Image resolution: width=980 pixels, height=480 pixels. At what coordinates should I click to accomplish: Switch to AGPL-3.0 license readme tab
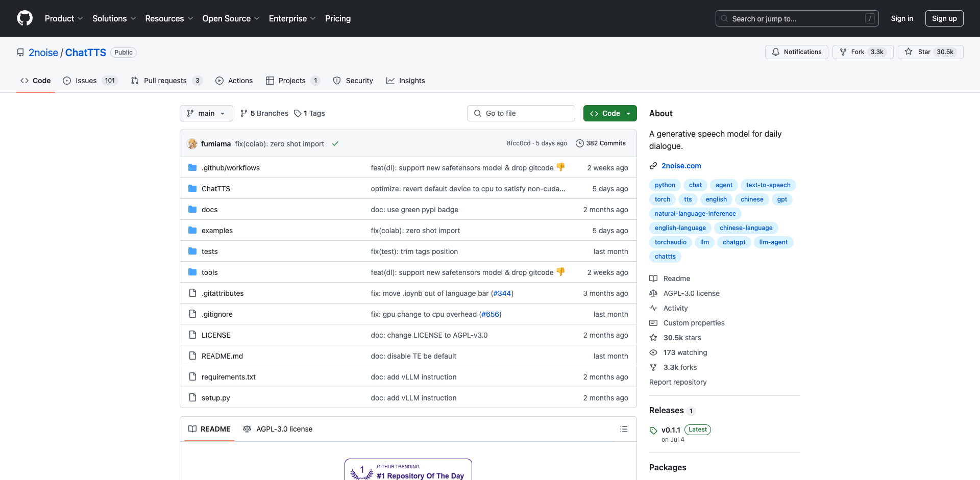tap(278, 429)
